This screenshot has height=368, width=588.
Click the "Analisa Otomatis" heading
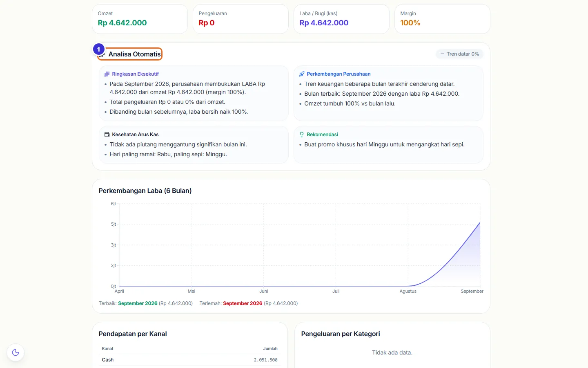[x=134, y=54]
